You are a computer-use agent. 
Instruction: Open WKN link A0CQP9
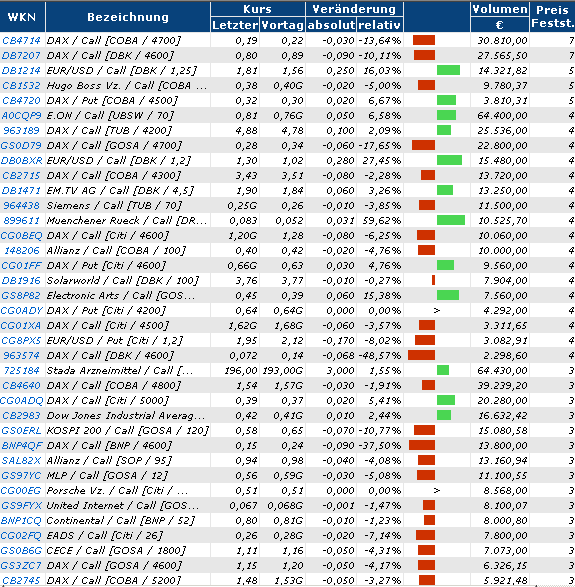click(x=21, y=115)
